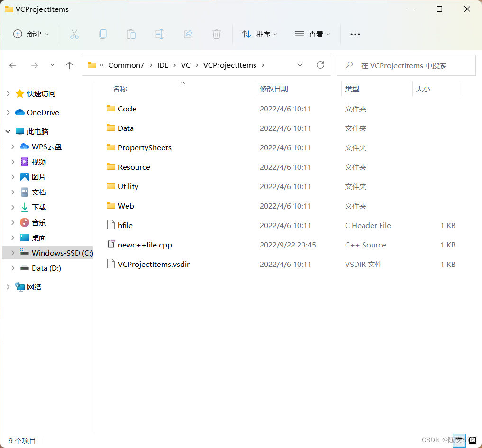This screenshot has width=482, height=448.
Task: Collapse the 此电脑 tree node
Action: [8, 131]
